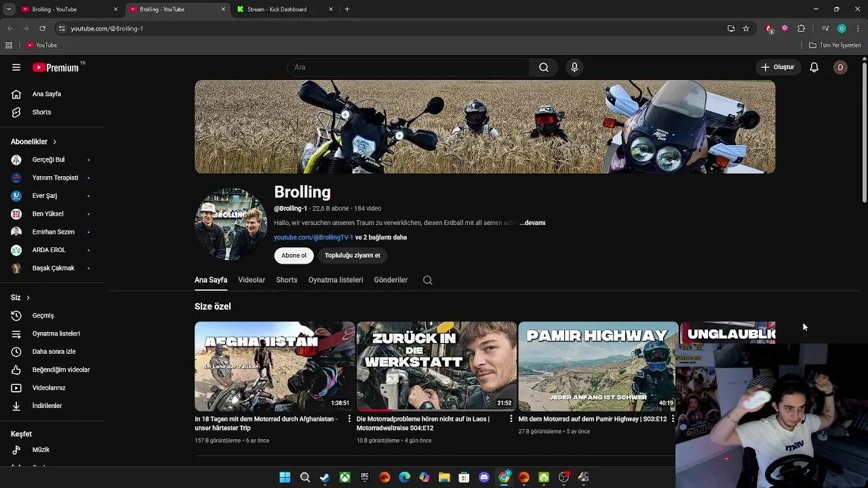Open the YouTube hamburger guide menu
Image resolution: width=868 pixels, height=488 pixels.
pyautogui.click(x=16, y=67)
